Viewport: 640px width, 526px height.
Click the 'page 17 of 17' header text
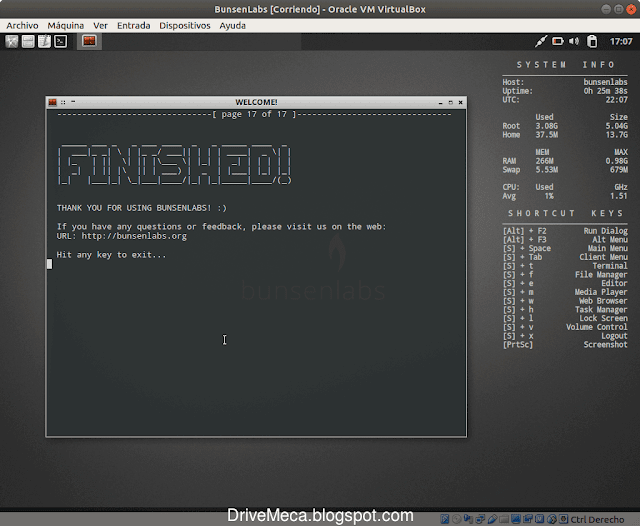[x=254, y=114]
